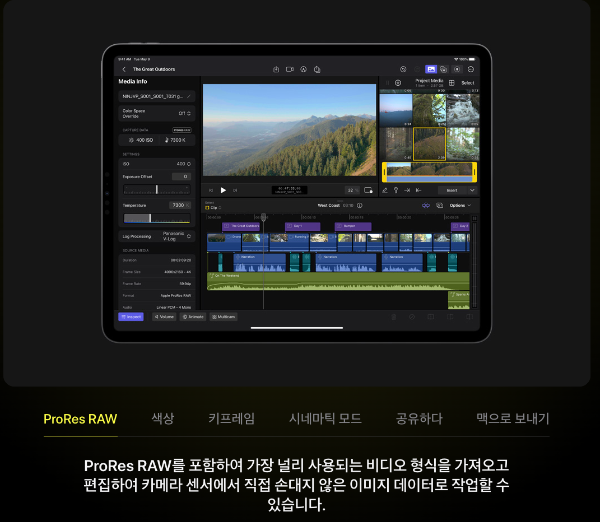The height and width of the screenshot is (522, 600).
Task: Tap the Multicam button in the bottom bar
Action: (x=223, y=317)
